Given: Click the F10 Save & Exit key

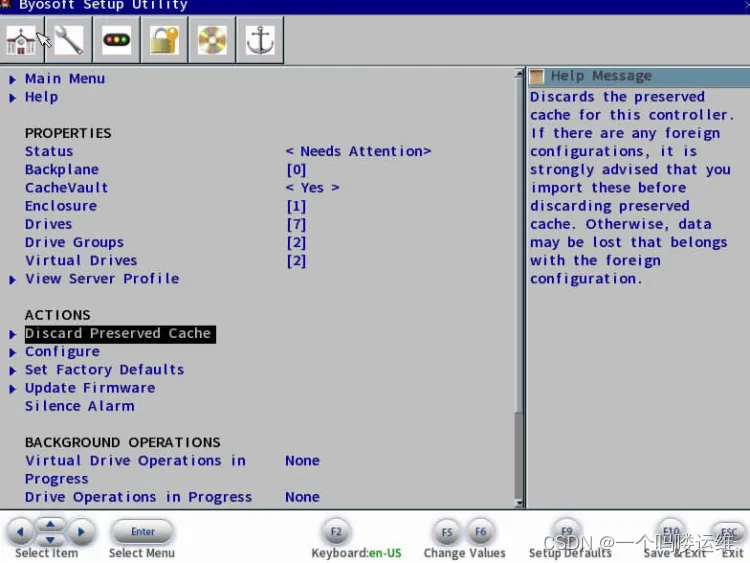Looking at the screenshot, I should click(x=671, y=531).
